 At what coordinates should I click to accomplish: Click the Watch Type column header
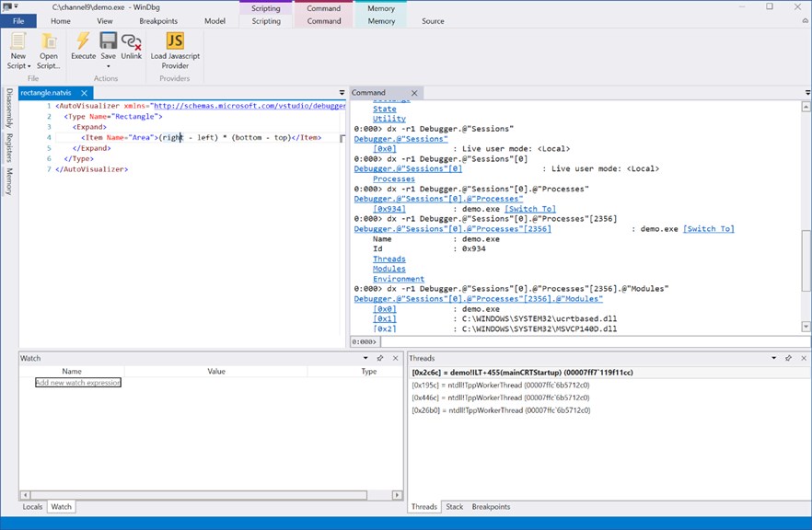(x=368, y=372)
